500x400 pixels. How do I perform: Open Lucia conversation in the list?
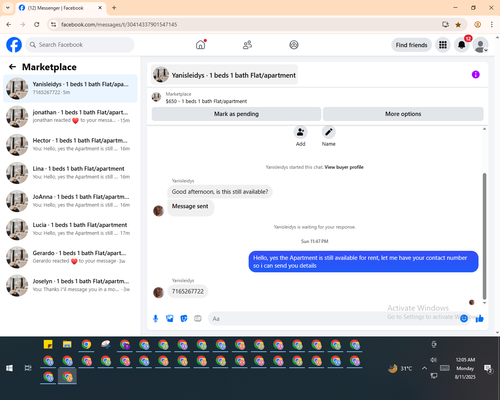click(x=70, y=229)
